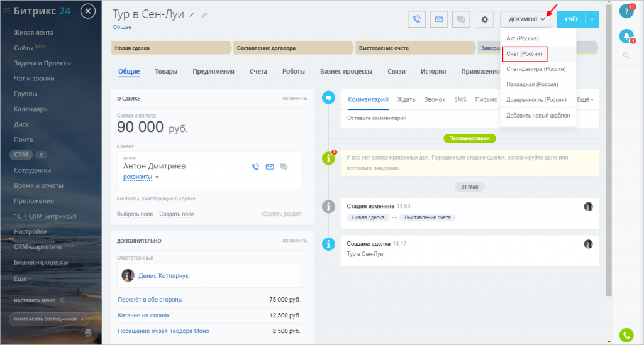Open help question mark icon
The image size is (644, 345).
point(626,11)
